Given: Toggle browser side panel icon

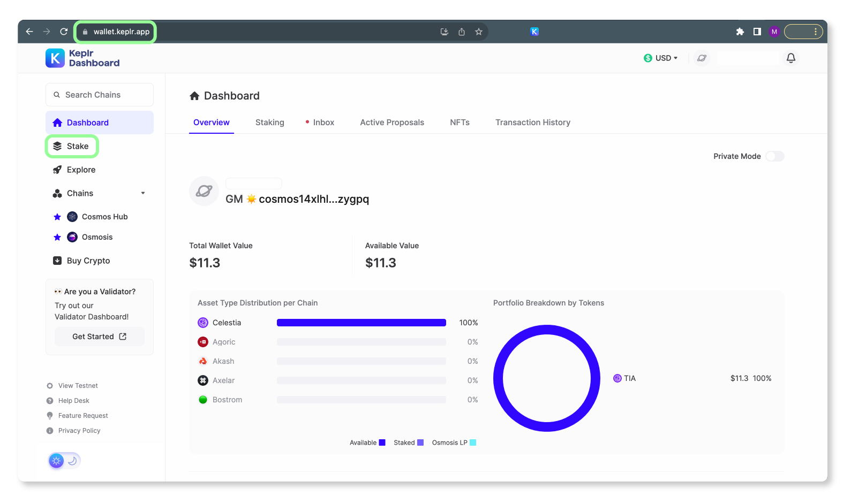Looking at the screenshot, I should coord(757,32).
